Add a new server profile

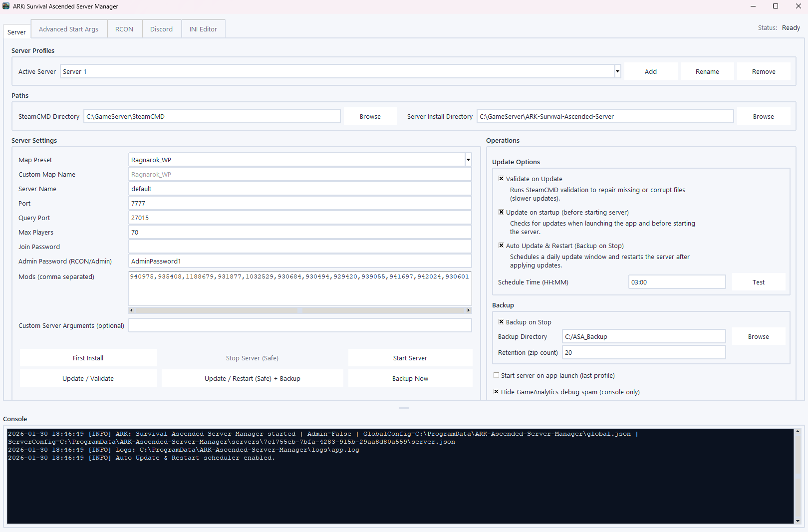(651, 71)
